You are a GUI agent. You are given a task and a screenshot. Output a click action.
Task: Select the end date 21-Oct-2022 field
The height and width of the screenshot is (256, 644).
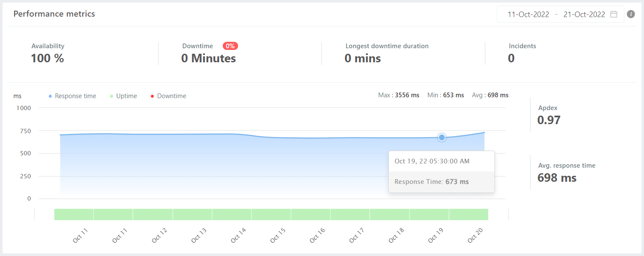coord(584,14)
